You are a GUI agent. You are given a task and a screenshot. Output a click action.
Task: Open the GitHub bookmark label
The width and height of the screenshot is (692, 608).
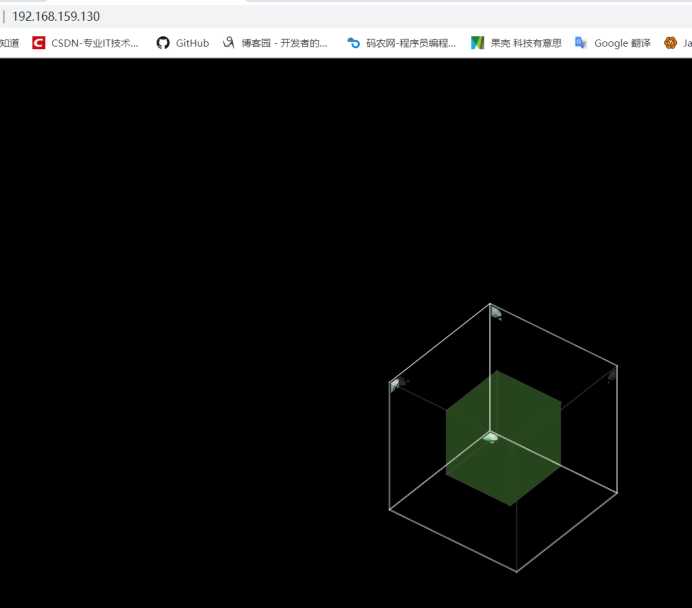(x=192, y=43)
